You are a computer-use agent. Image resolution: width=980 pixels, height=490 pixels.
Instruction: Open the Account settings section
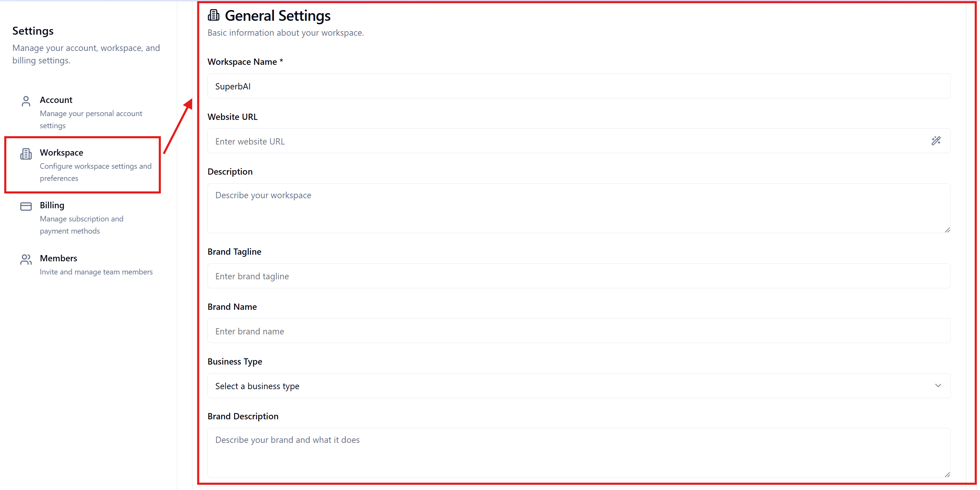(56, 100)
